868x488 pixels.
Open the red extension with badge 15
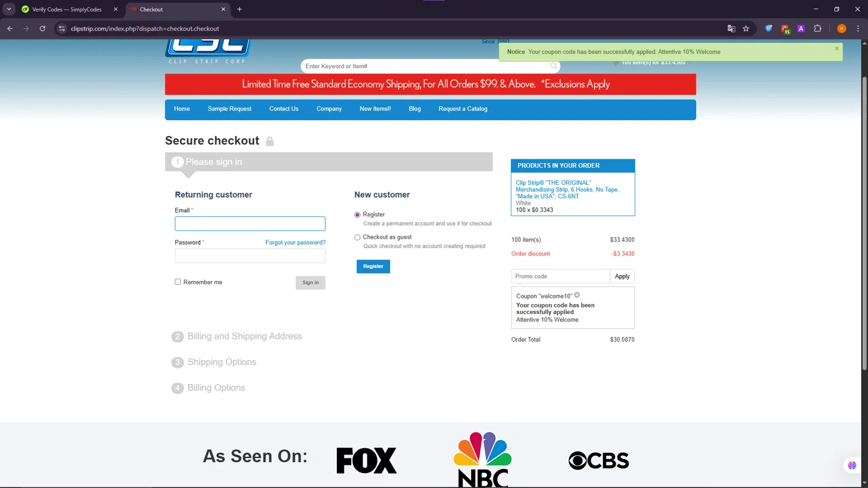click(785, 29)
